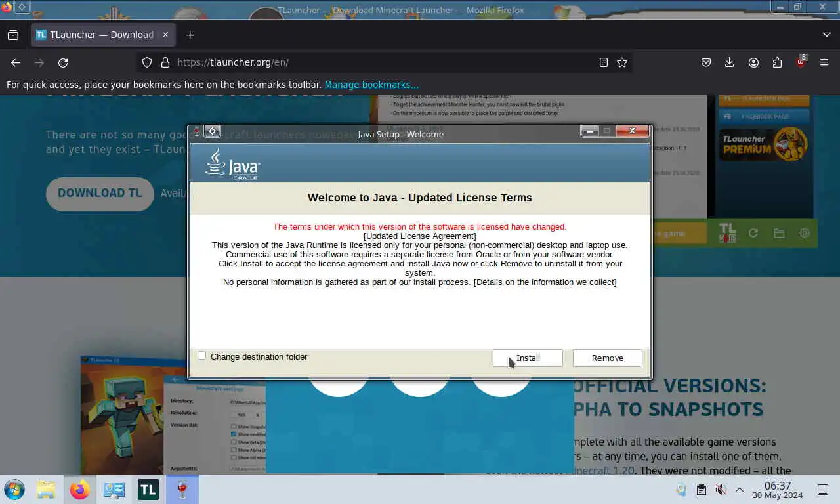Expand the list all tabs chevron
840x504 pixels.
coord(826,35)
